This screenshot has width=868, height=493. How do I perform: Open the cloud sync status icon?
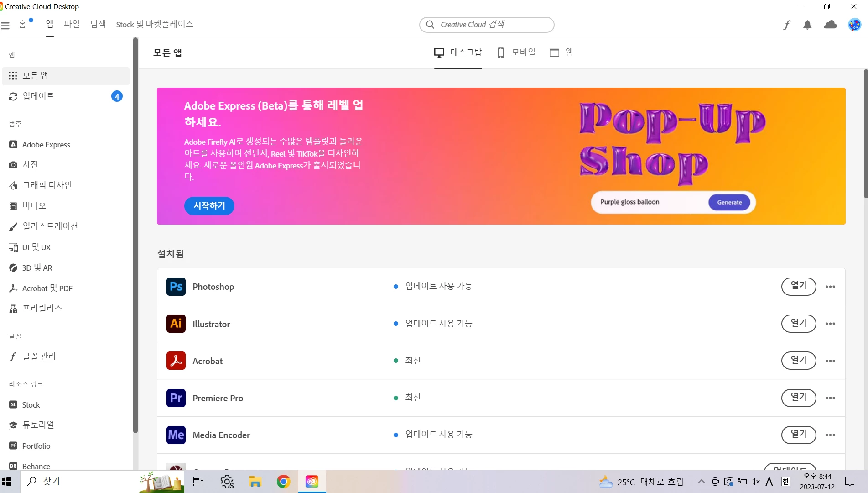[831, 25]
